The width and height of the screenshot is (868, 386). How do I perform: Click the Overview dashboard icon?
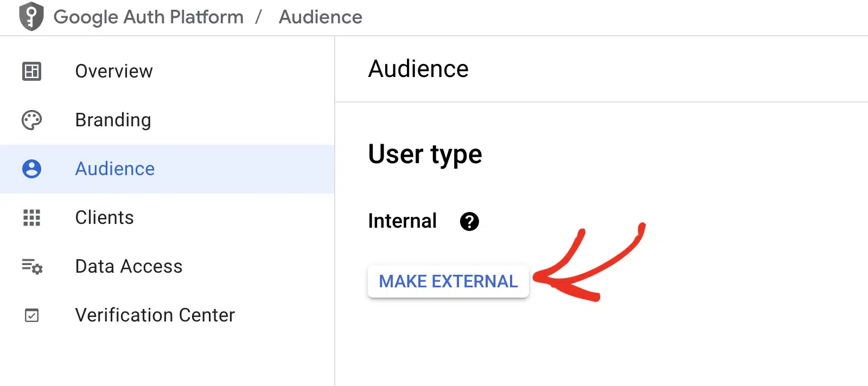pyautogui.click(x=31, y=71)
